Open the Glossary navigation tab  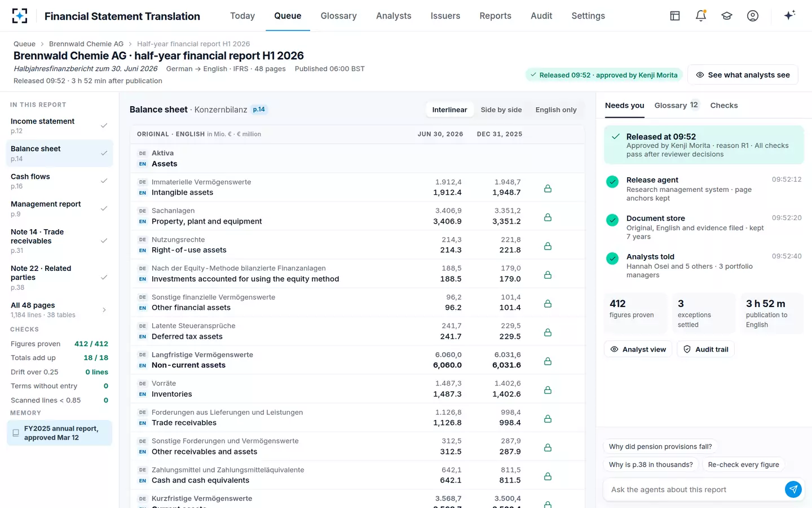pyautogui.click(x=338, y=16)
